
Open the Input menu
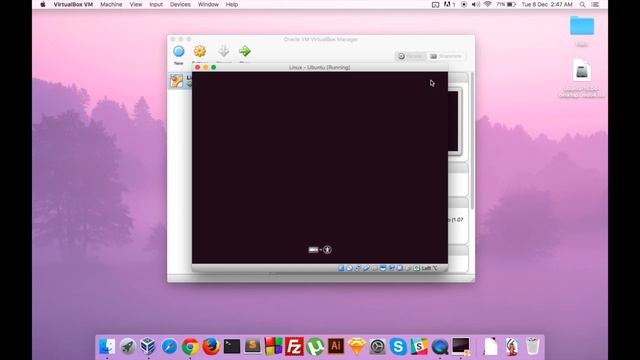click(156, 4)
